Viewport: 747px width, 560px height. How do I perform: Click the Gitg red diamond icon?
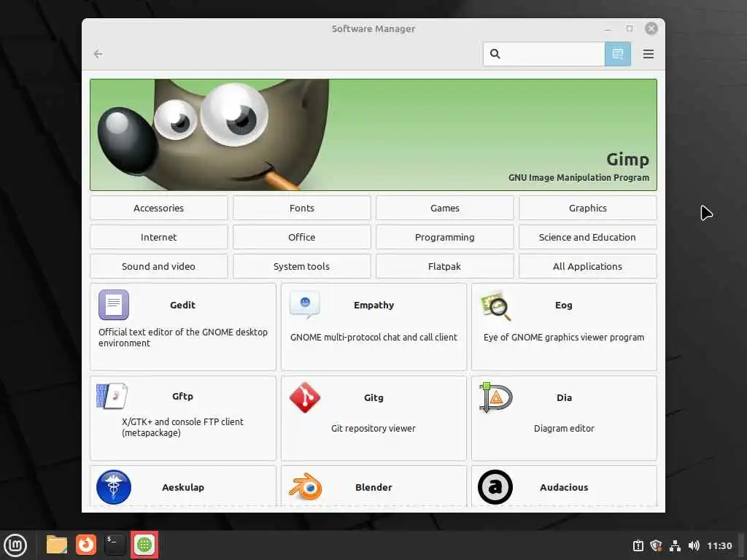click(x=305, y=397)
